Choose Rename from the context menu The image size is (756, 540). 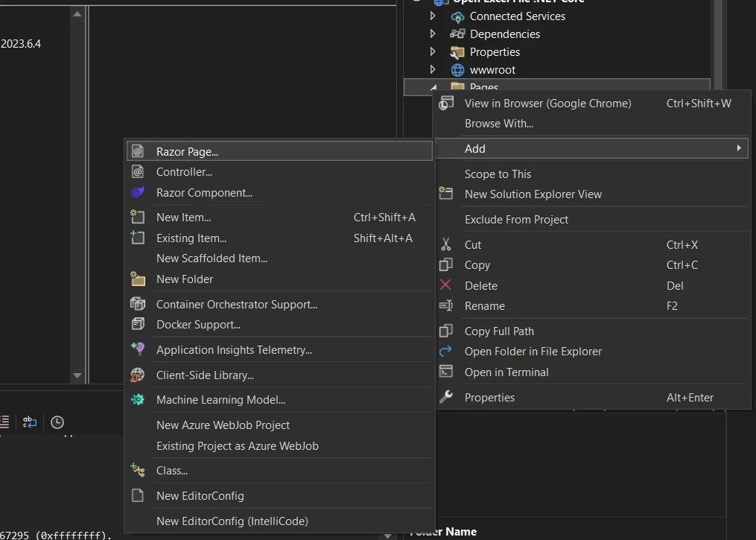(x=484, y=306)
